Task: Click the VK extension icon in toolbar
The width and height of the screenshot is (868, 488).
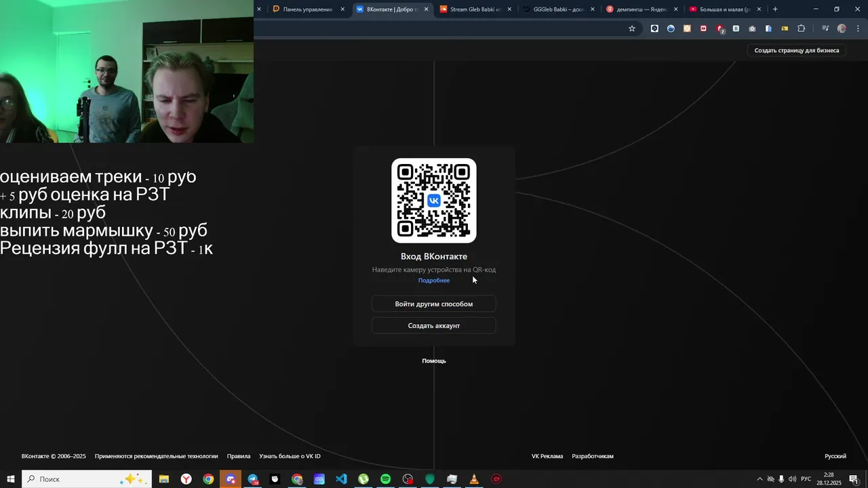Action: pyautogui.click(x=736, y=28)
